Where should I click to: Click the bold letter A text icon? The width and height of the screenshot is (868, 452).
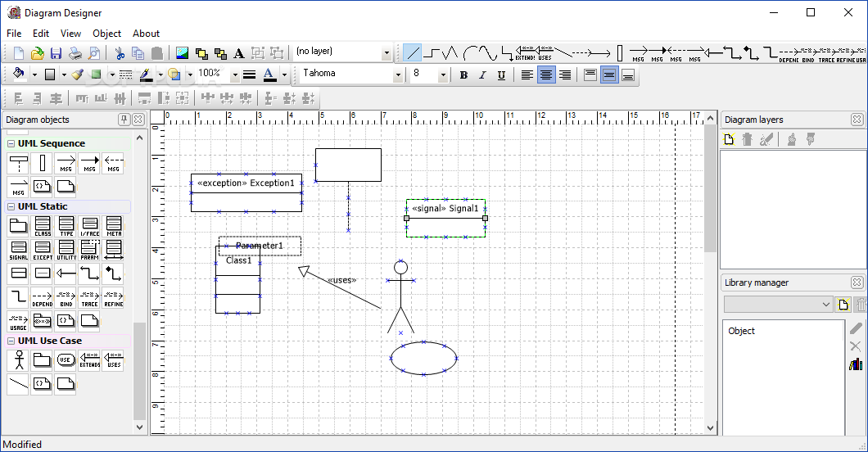coord(238,53)
